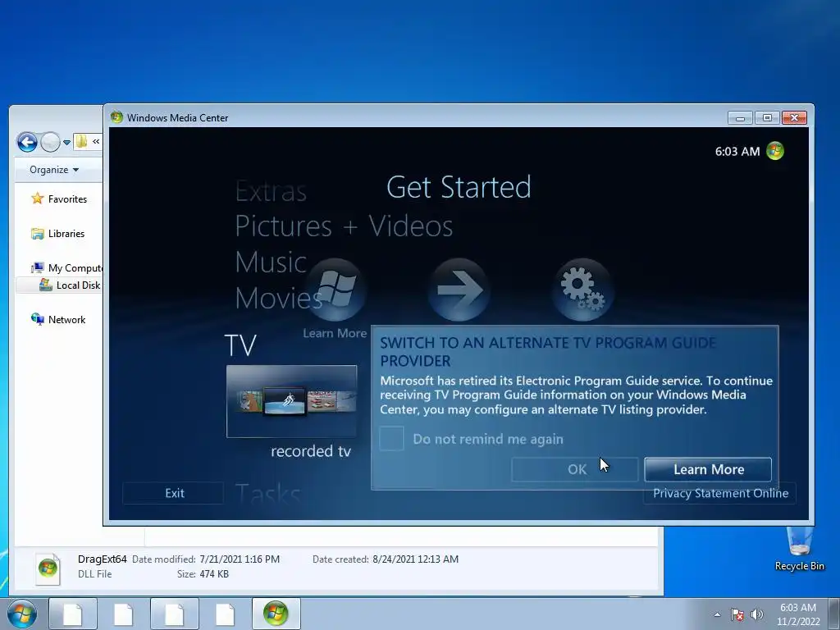Click the Windows Media Center title bar icon
Screen dimensions: 840x630
116,117
